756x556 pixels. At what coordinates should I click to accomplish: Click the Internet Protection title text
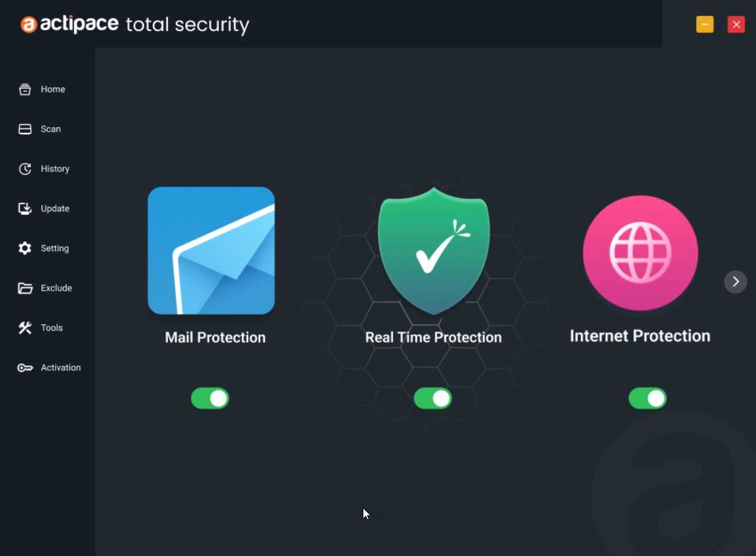pyautogui.click(x=640, y=336)
